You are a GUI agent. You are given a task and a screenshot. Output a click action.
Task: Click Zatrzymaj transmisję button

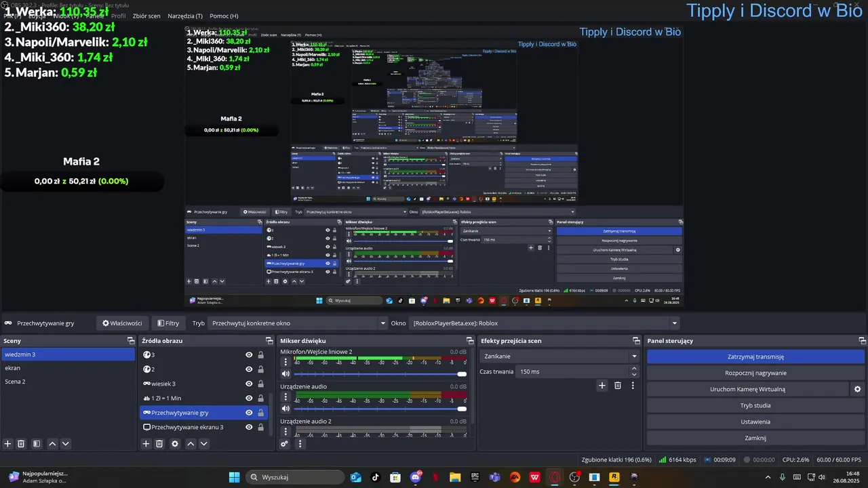click(755, 357)
